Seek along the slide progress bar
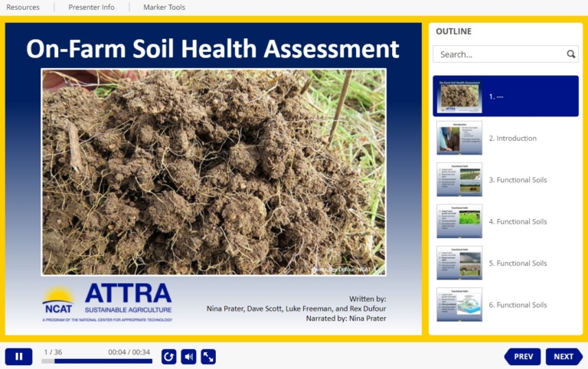This screenshot has height=369, width=588. pos(96,361)
